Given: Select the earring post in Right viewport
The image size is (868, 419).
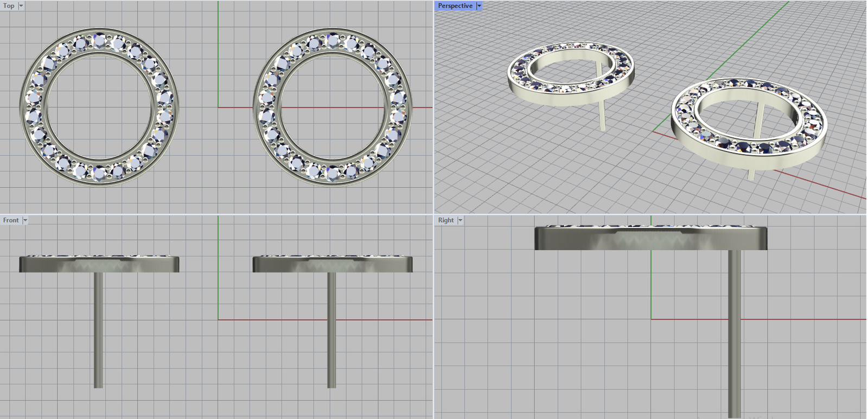Looking at the screenshot, I should 734,334.
